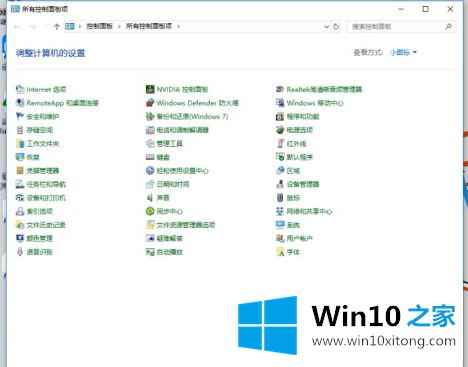Open 程序和功能 (Programs and Features)

[x=297, y=116]
